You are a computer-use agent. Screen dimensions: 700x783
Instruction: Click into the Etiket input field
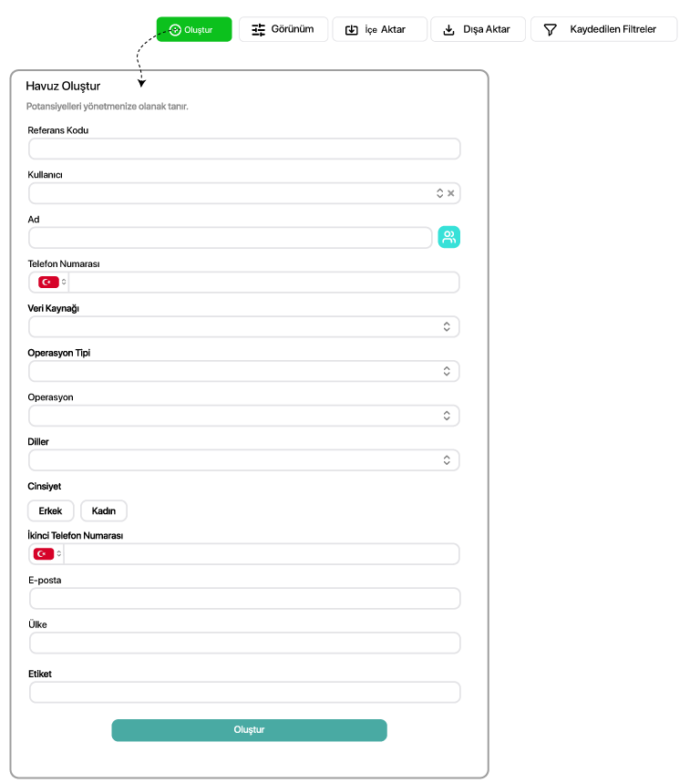[x=244, y=692]
